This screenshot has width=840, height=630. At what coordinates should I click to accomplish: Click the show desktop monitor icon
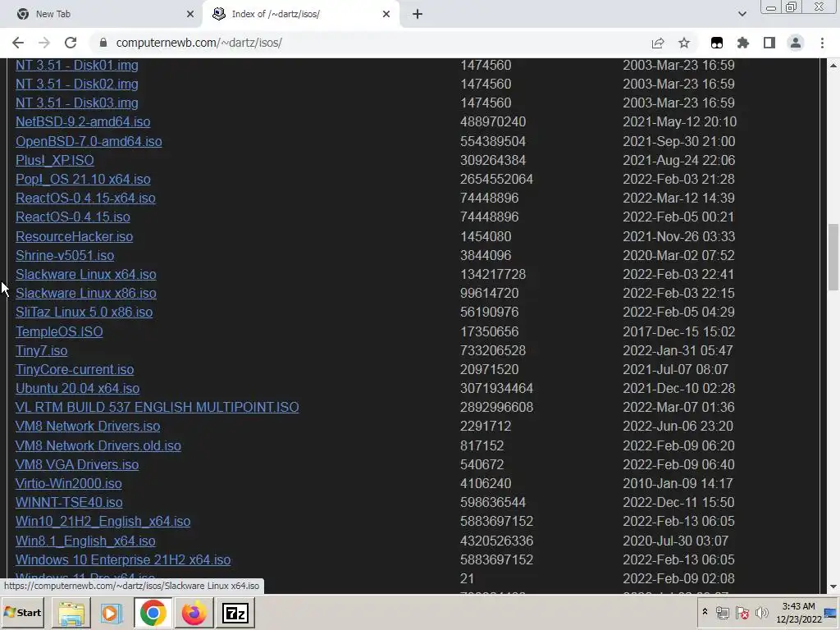point(831,614)
